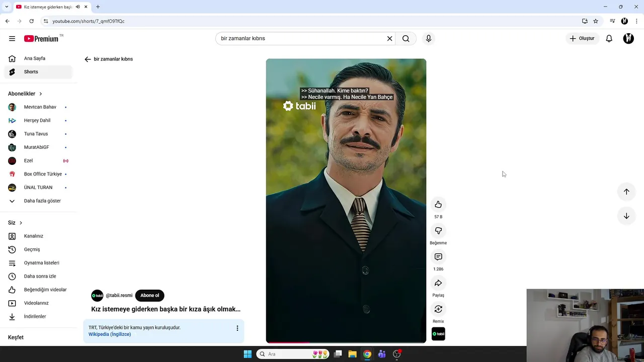The width and height of the screenshot is (644, 362).
Task: Open Microsoft Teams from the taskbar
Action: tap(382, 354)
